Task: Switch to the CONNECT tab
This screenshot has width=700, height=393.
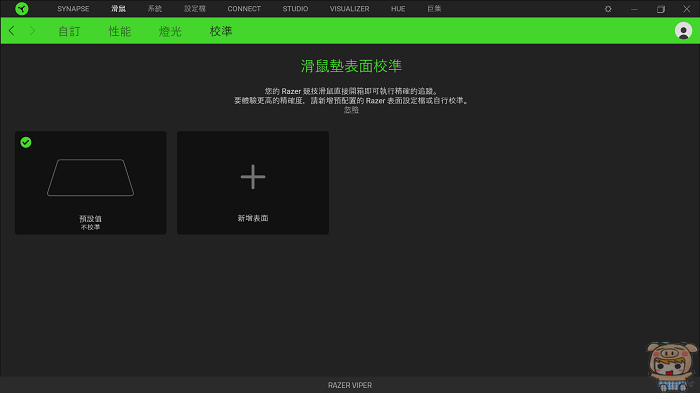Action: 244,8
